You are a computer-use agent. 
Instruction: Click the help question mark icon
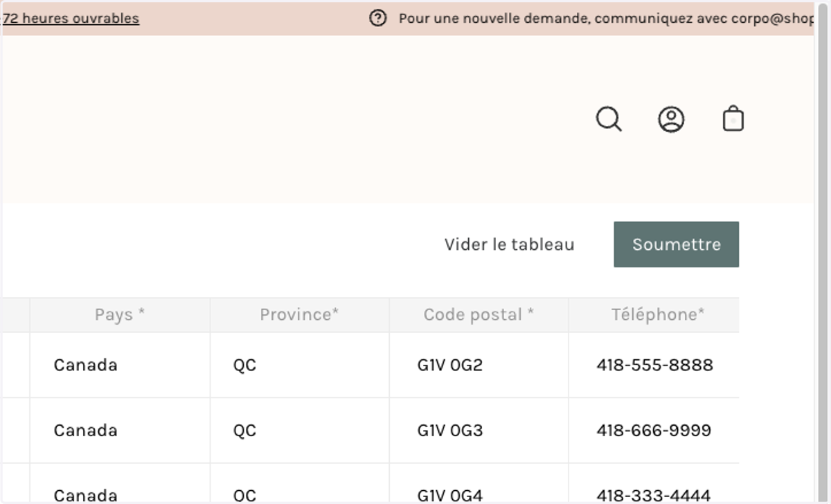[377, 19]
